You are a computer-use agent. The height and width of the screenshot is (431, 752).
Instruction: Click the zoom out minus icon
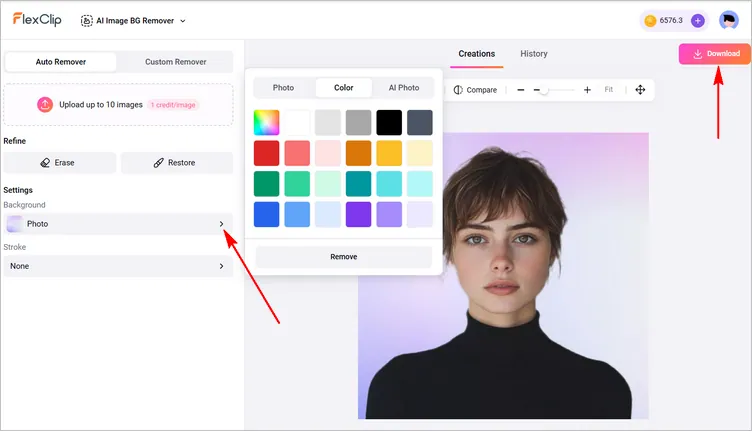click(520, 90)
